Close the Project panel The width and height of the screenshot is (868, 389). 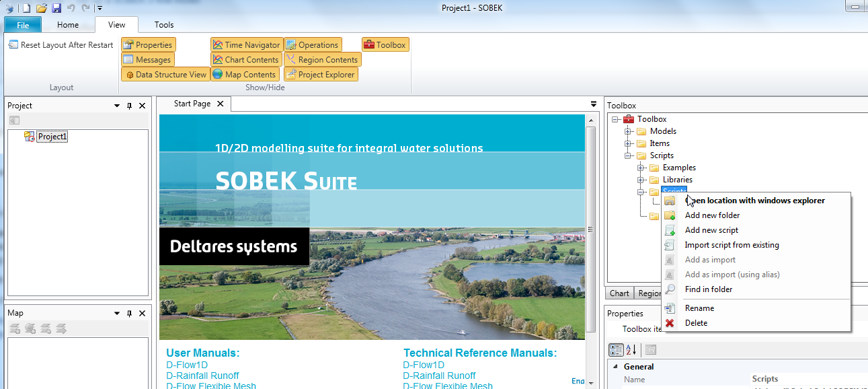click(142, 106)
